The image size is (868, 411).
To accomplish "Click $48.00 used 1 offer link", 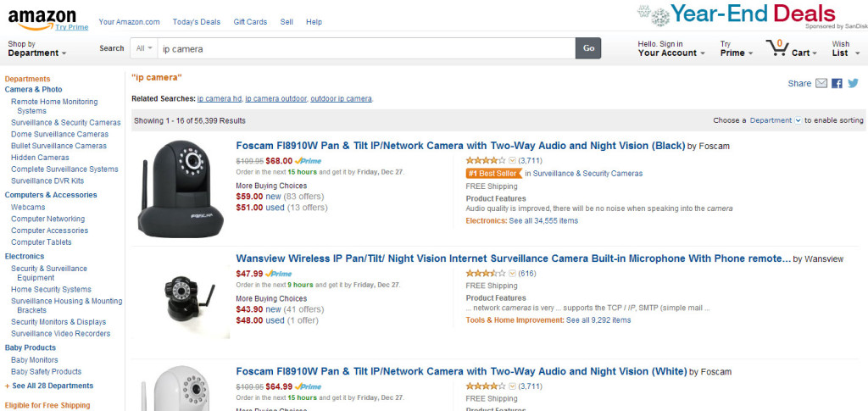I will [x=277, y=320].
